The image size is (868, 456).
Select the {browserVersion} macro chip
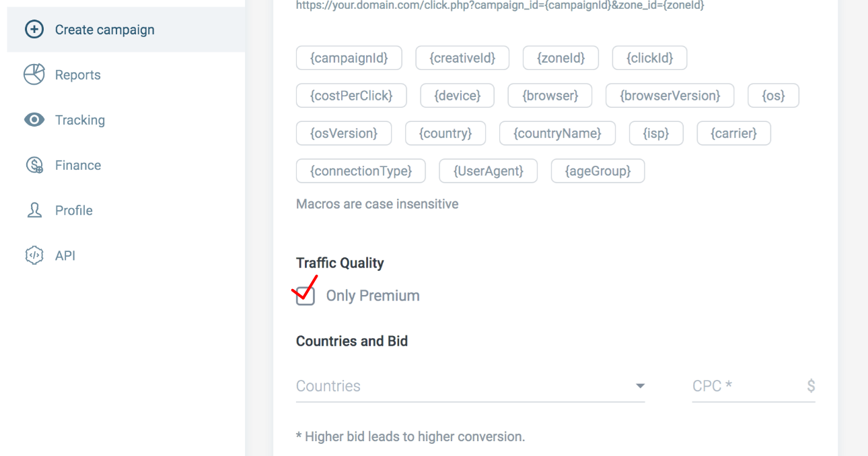click(x=670, y=96)
